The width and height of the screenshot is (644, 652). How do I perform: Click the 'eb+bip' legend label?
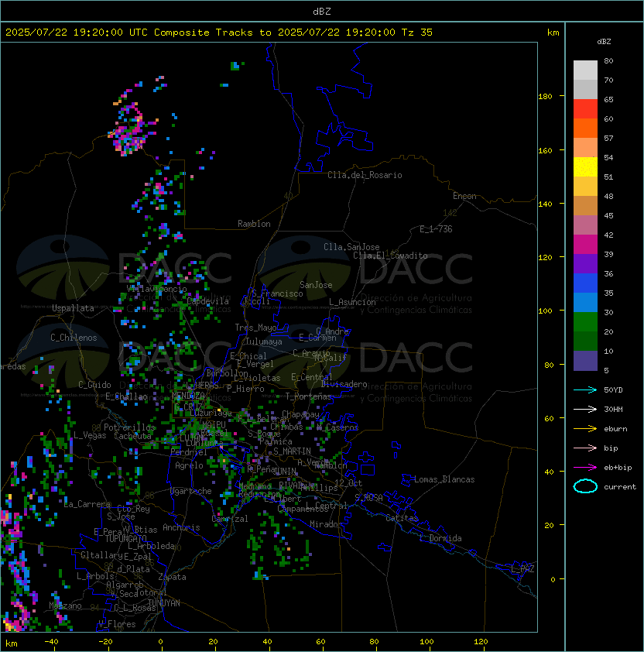click(618, 468)
